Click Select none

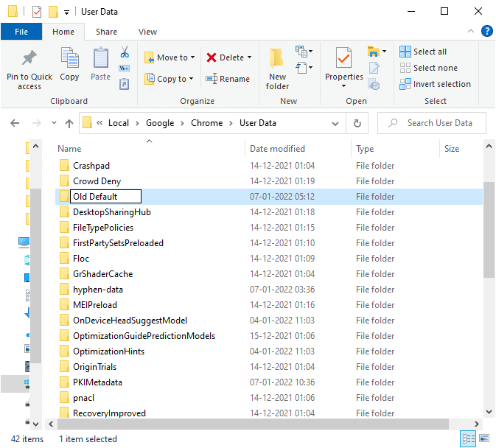[x=429, y=68]
